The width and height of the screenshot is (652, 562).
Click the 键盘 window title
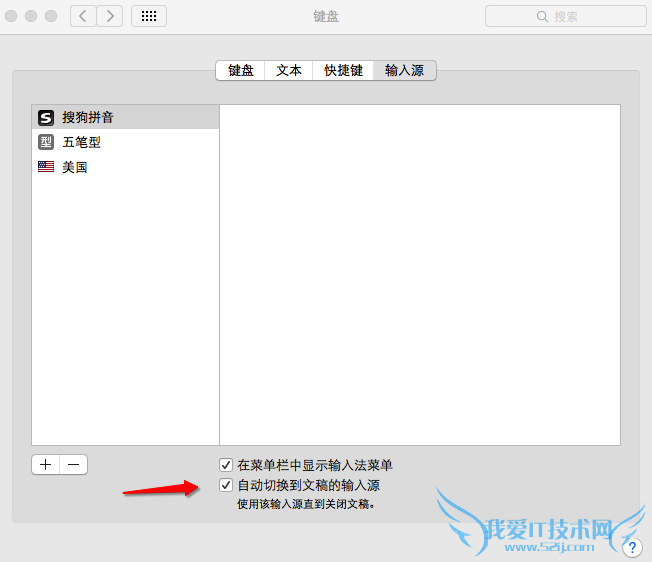(x=326, y=17)
